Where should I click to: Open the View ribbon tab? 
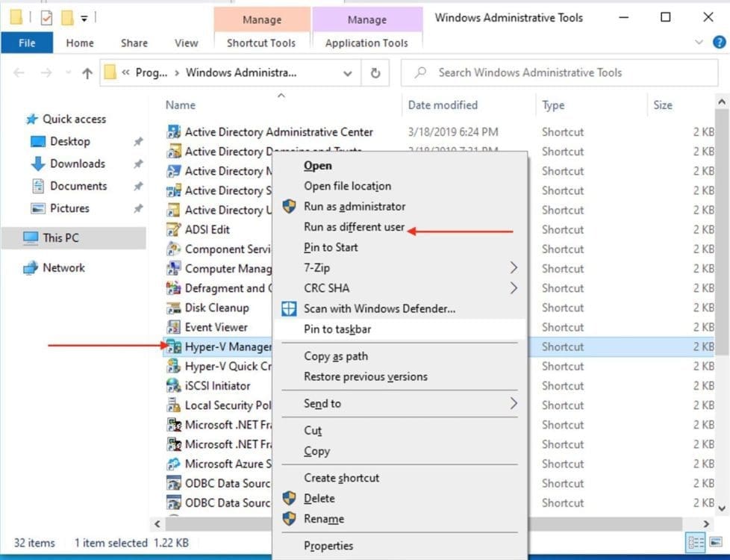[x=186, y=43]
